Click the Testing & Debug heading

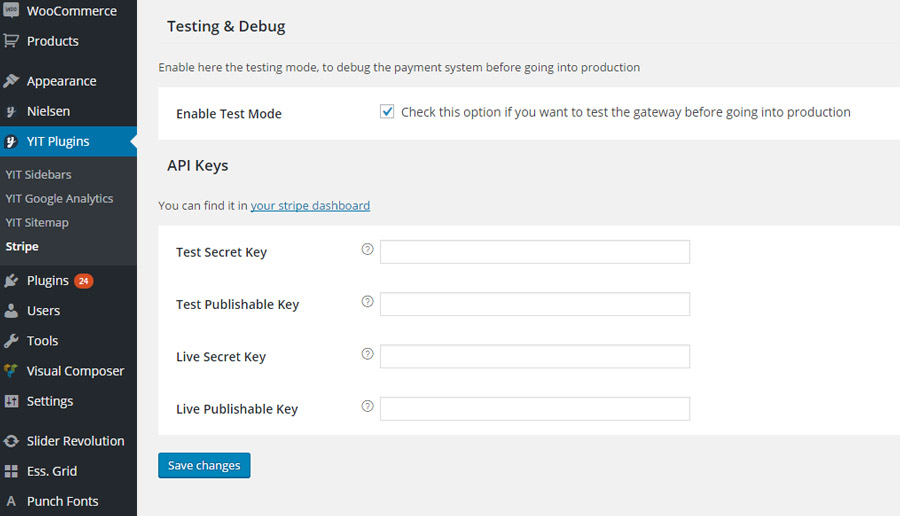(x=226, y=26)
